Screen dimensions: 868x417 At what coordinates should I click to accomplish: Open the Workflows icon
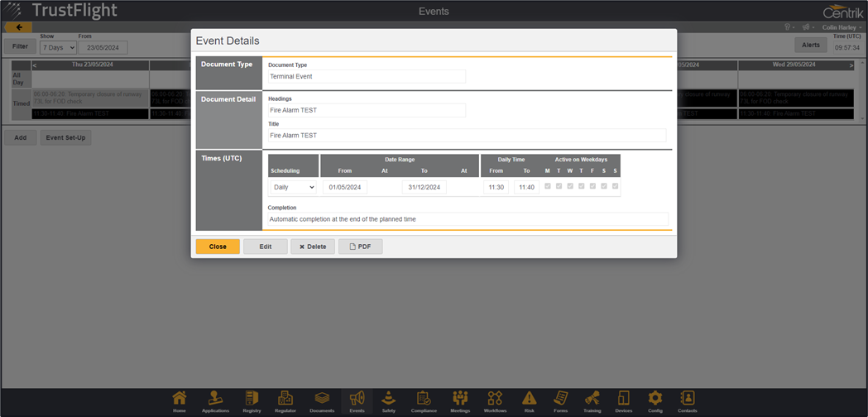[495, 400]
